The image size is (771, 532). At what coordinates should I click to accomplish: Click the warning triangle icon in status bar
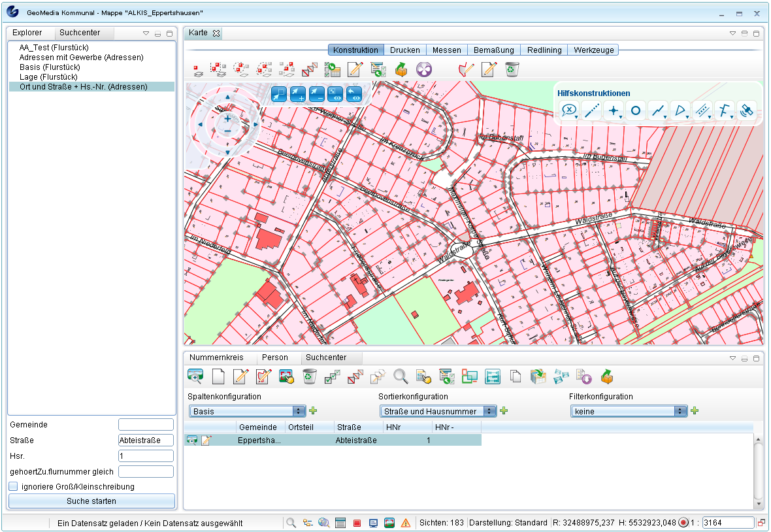pos(406,523)
